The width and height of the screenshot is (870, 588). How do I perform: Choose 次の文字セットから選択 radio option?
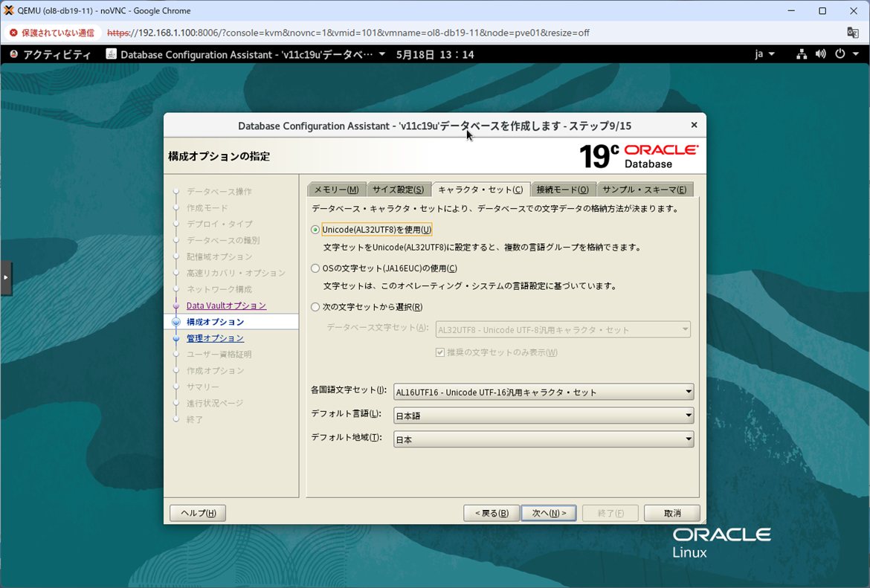coord(315,307)
